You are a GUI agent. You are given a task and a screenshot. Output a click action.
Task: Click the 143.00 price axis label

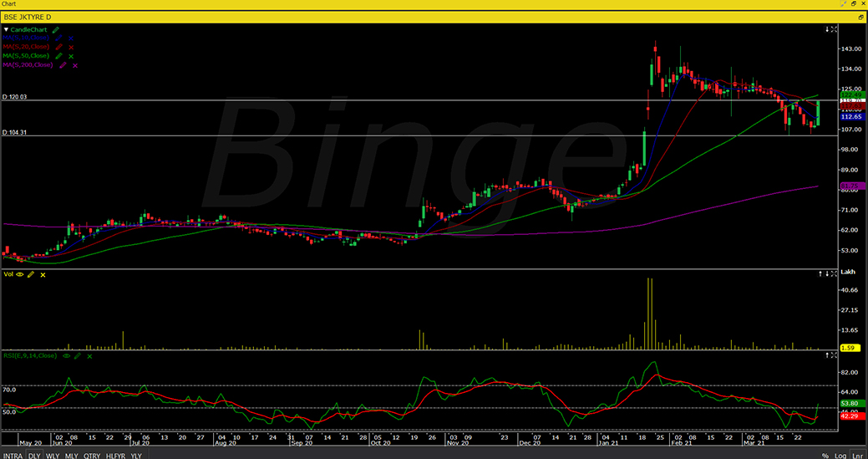point(850,49)
